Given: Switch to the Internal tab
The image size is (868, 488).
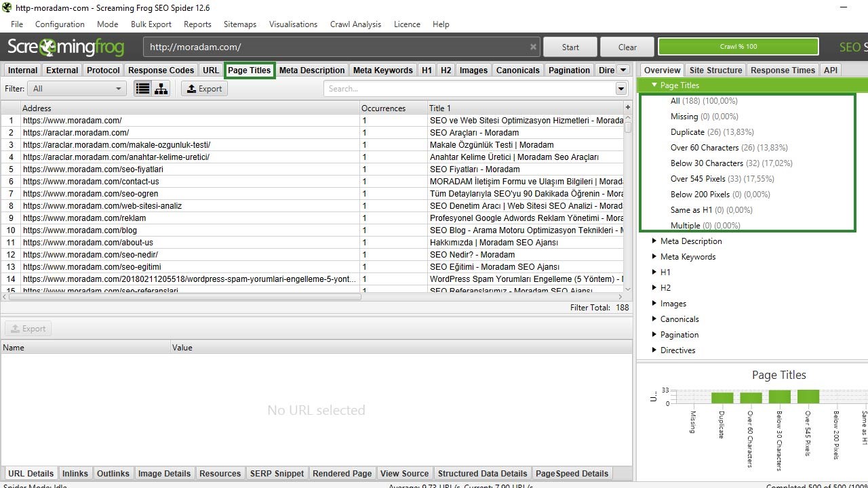Looking at the screenshot, I should [x=22, y=70].
